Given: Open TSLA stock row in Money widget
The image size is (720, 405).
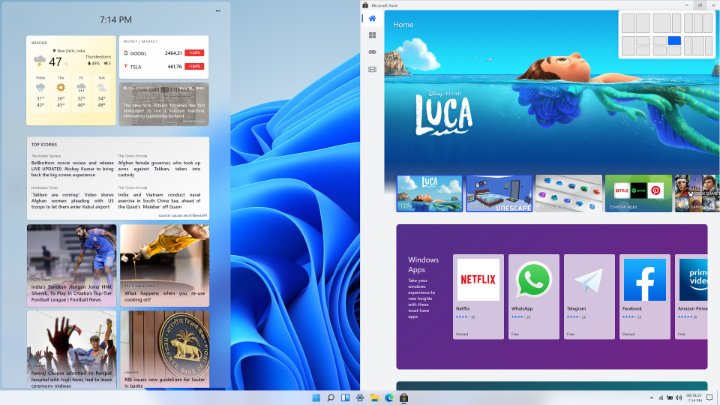Looking at the screenshot, I should [x=164, y=67].
